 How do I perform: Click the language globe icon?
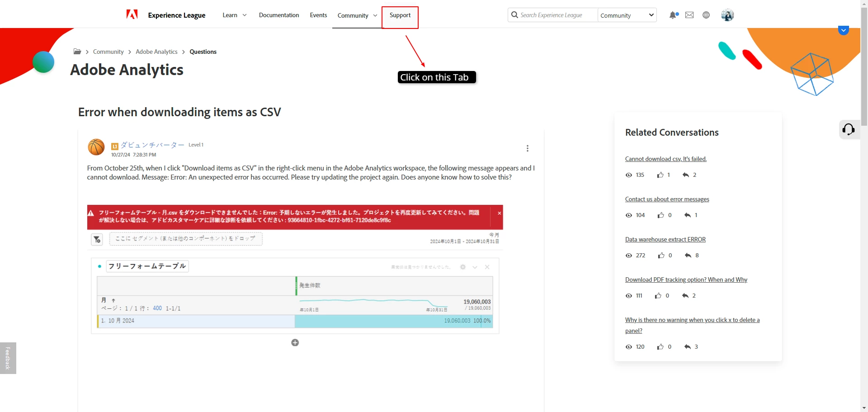coord(706,15)
